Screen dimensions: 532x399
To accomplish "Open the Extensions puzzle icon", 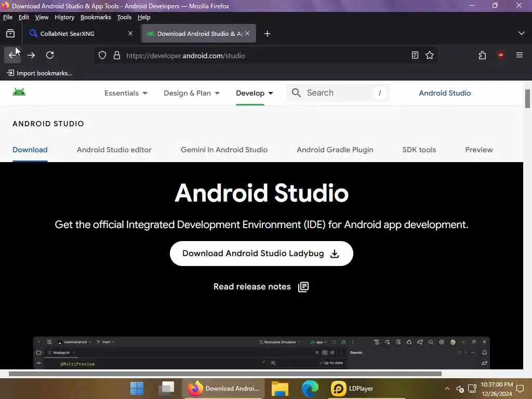I will (482, 55).
